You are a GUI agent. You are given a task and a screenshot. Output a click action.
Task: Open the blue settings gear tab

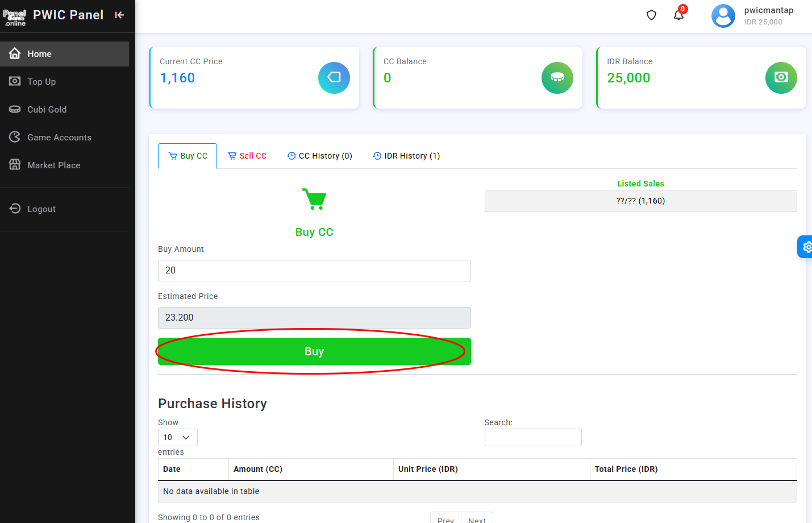(806, 247)
